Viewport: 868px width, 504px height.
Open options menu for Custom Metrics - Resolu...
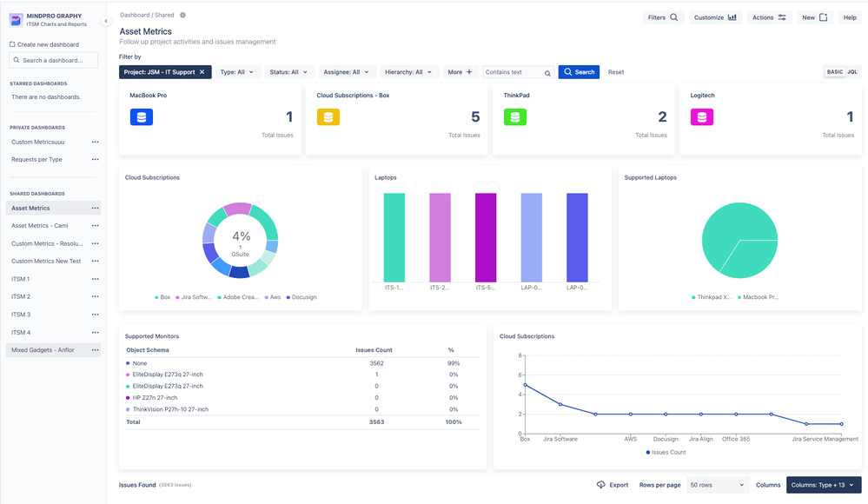pos(96,243)
